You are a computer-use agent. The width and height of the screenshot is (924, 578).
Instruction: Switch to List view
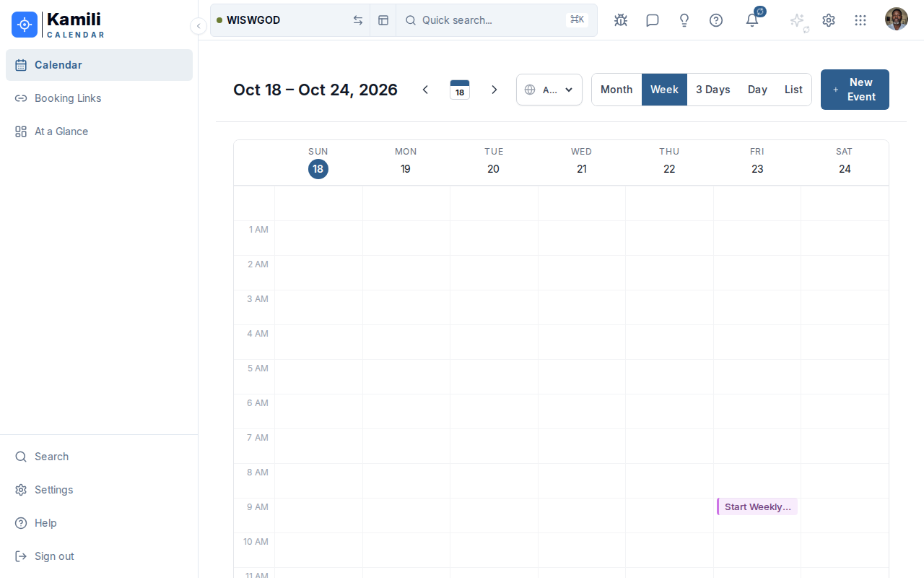pos(793,90)
